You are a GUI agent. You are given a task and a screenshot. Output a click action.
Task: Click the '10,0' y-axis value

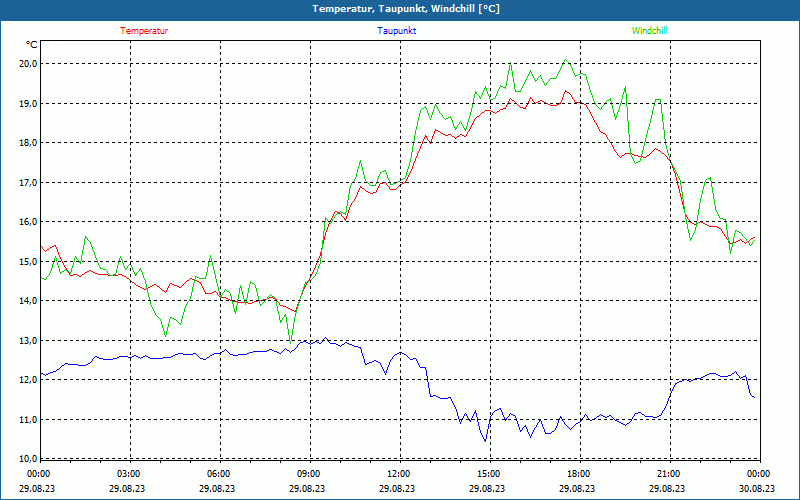pyautogui.click(x=29, y=458)
